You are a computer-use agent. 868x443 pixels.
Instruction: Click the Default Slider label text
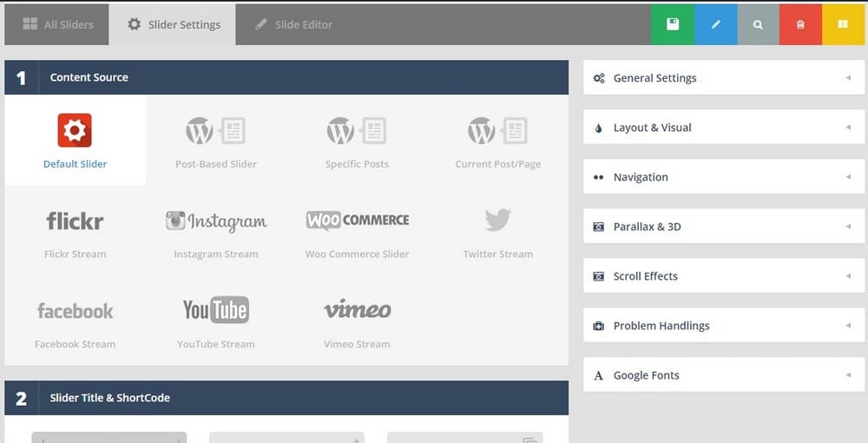point(76,164)
